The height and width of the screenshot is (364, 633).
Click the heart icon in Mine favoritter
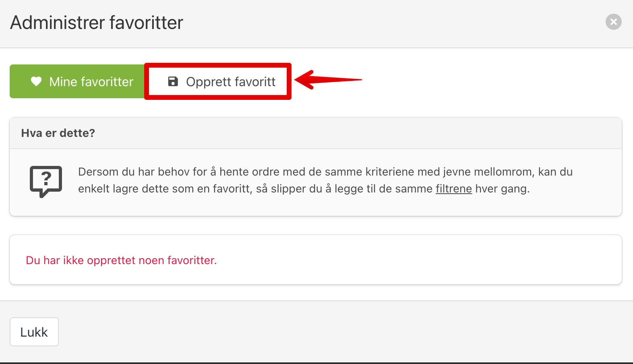36,81
